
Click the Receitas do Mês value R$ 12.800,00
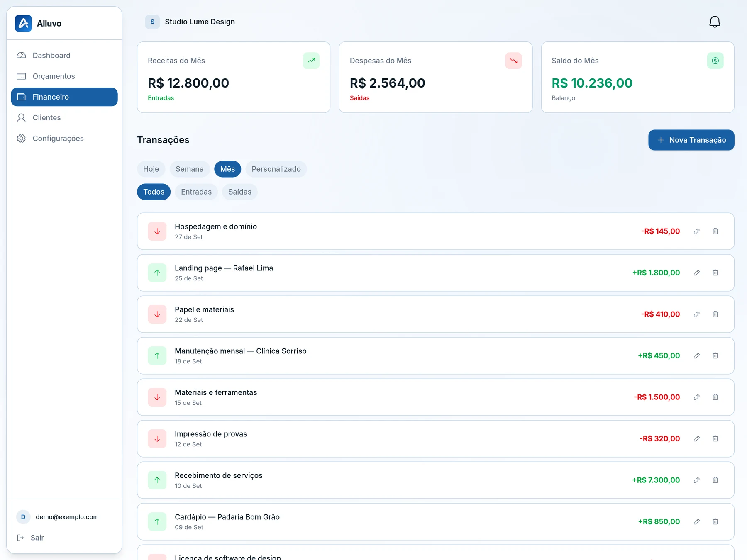[188, 83]
